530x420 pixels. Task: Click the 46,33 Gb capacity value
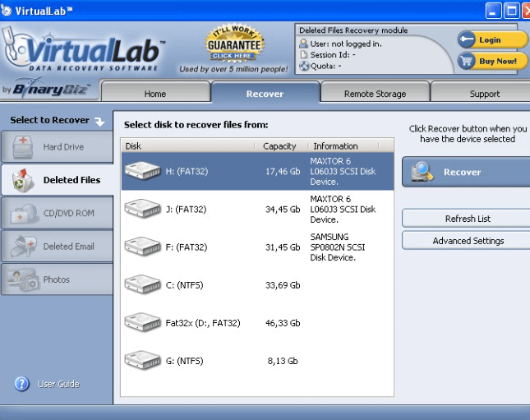[x=283, y=323]
